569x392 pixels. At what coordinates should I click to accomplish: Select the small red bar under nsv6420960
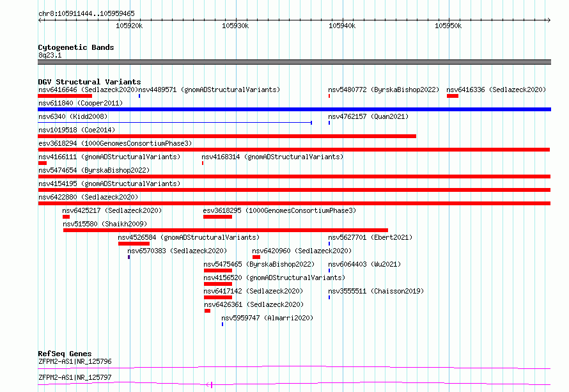click(256, 257)
